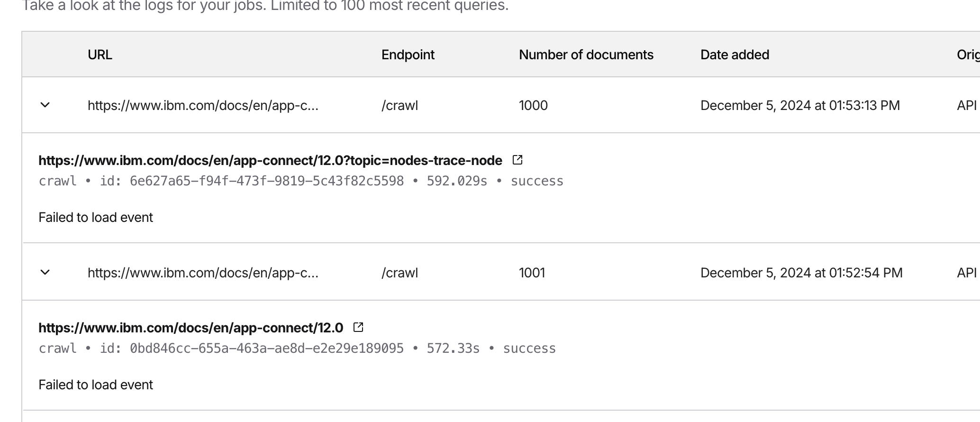Click the 01:53:13 PM date cell
Viewport: 980px width, 422px height.
pos(800,105)
